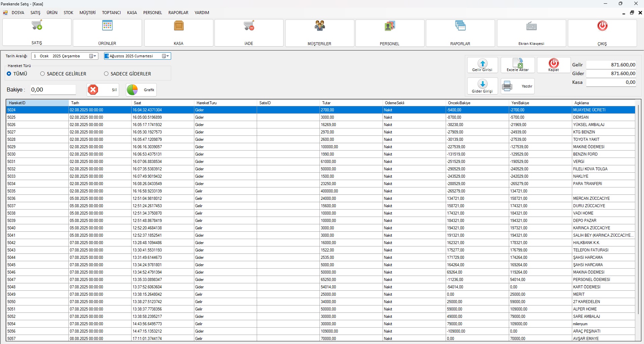Select the TÜMÜ radio button
The height and width of the screenshot is (344, 644).
point(9,74)
